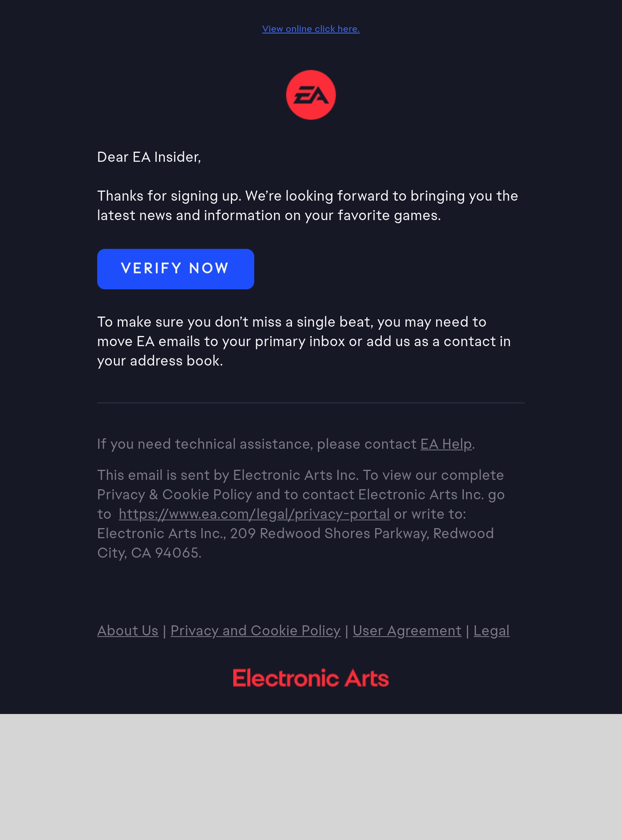622x840 pixels.
Task: Click the '209 Redwood Shores Parkway' address line
Action: click(295, 534)
